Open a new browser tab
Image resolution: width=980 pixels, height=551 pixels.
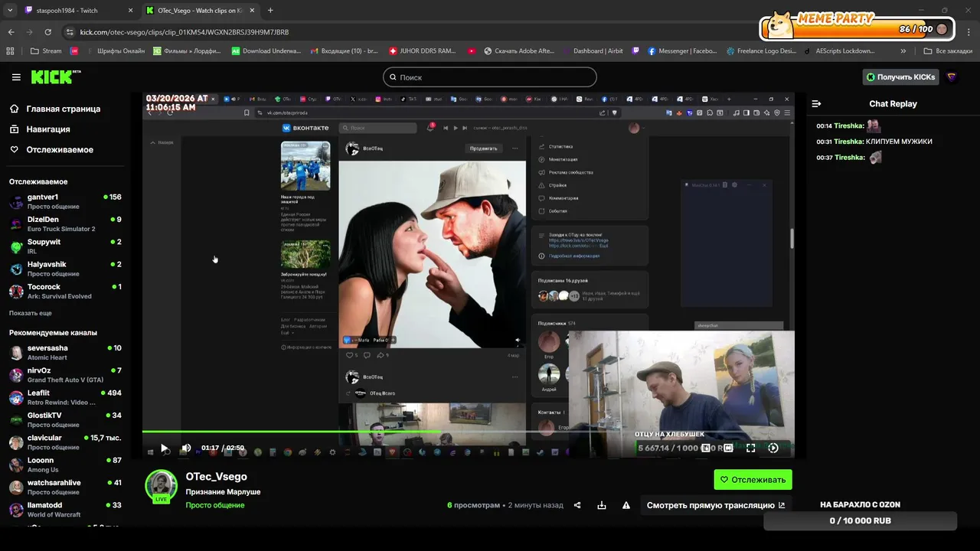(270, 11)
